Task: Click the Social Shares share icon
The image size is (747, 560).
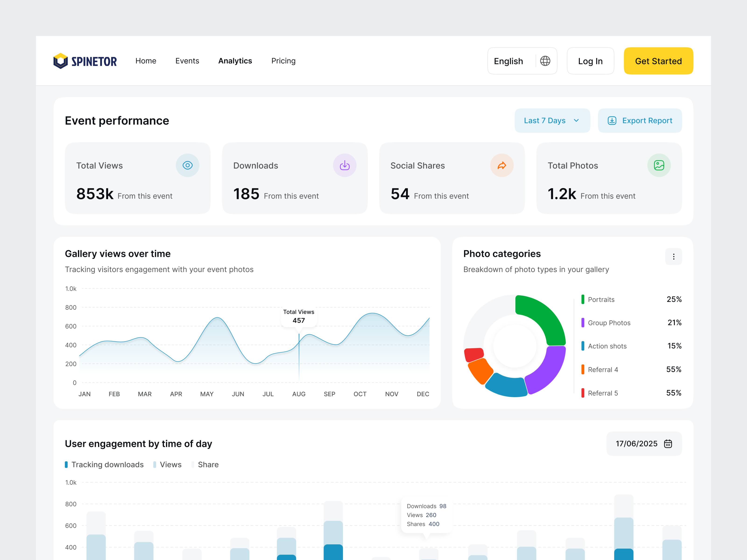Action: pyautogui.click(x=502, y=165)
